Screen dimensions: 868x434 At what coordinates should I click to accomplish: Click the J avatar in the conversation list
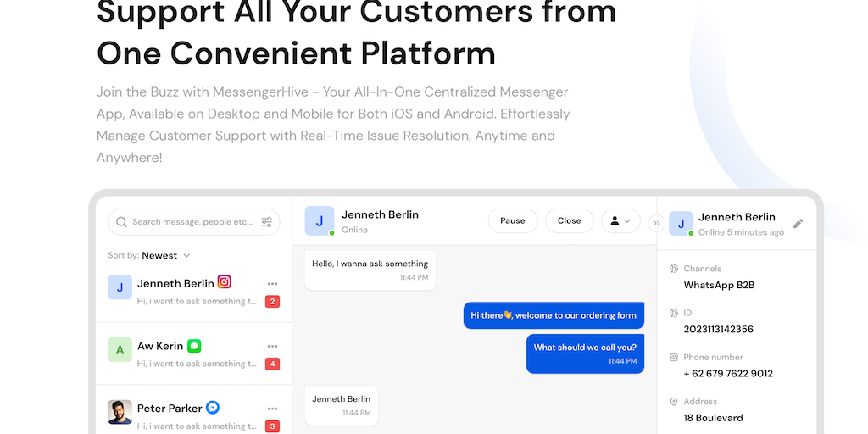point(120,287)
